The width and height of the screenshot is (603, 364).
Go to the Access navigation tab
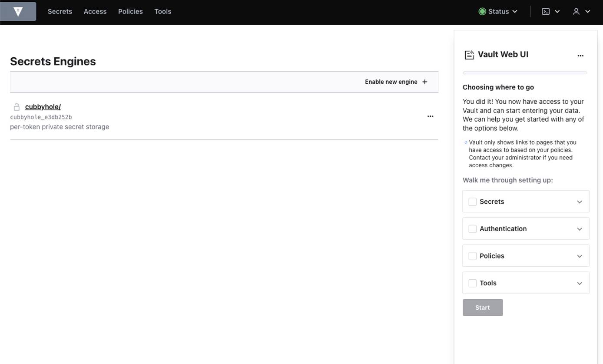coord(95,11)
